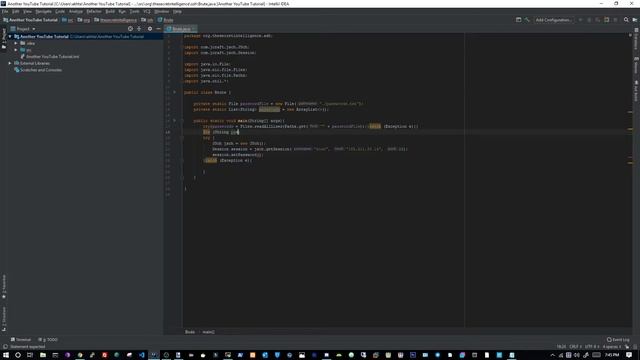640x360 pixels.
Task: Select Scratches and Consoles node
Action: point(38,70)
